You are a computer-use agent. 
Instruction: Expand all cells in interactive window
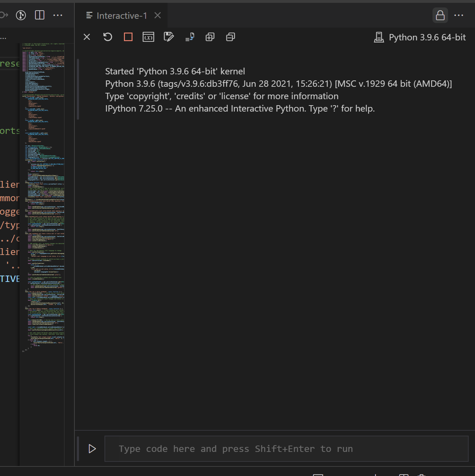click(210, 37)
